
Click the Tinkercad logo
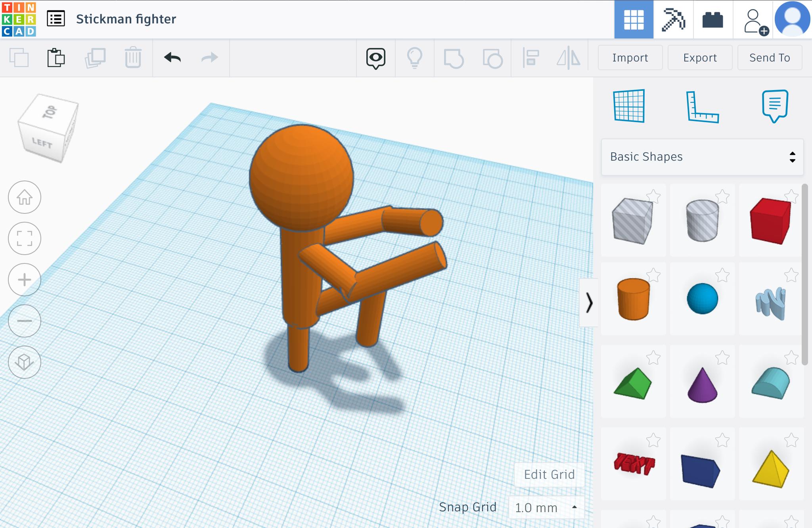tap(19, 19)
